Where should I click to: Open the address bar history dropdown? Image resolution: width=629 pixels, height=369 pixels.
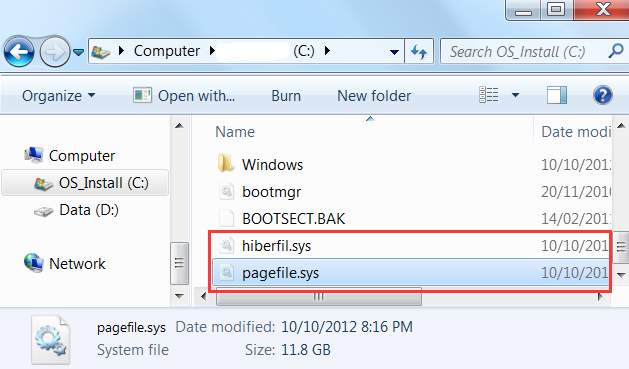pyautogui.click(x=394, y=52)
